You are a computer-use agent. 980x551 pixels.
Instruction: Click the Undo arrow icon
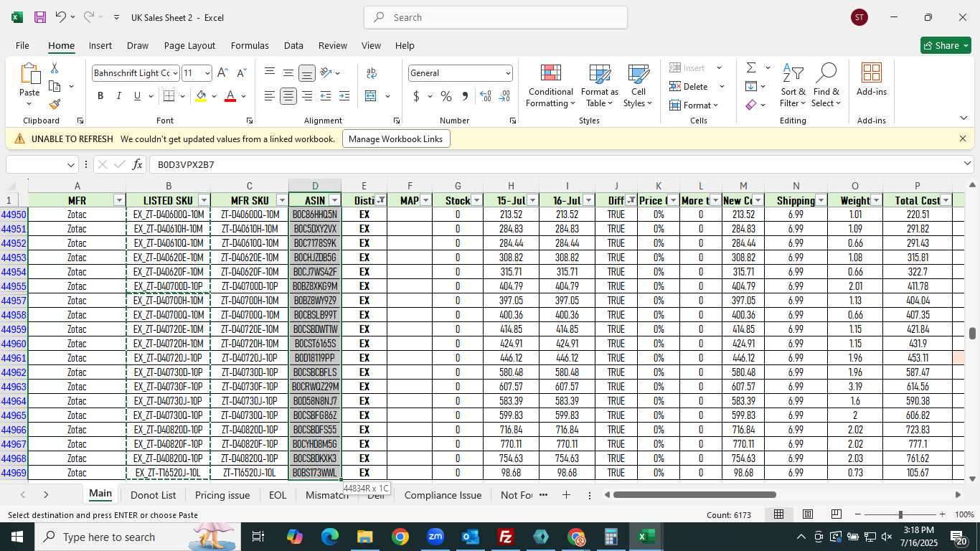pos(61,17)
